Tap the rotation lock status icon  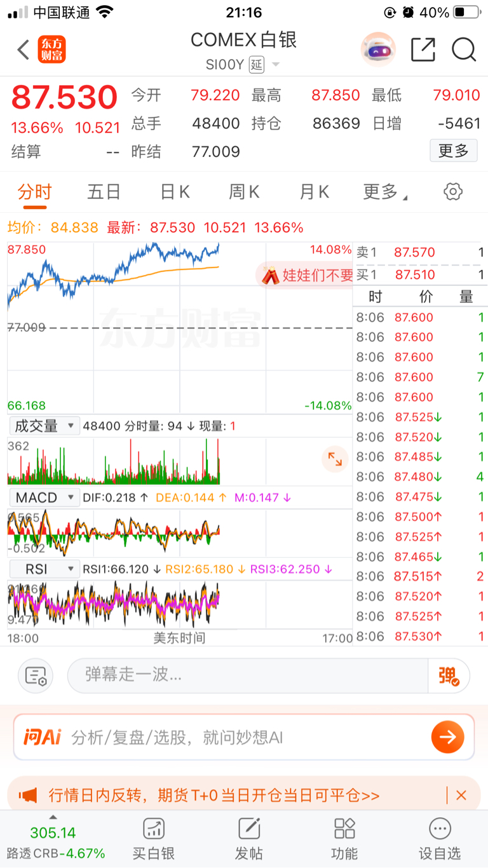(390, 12)
